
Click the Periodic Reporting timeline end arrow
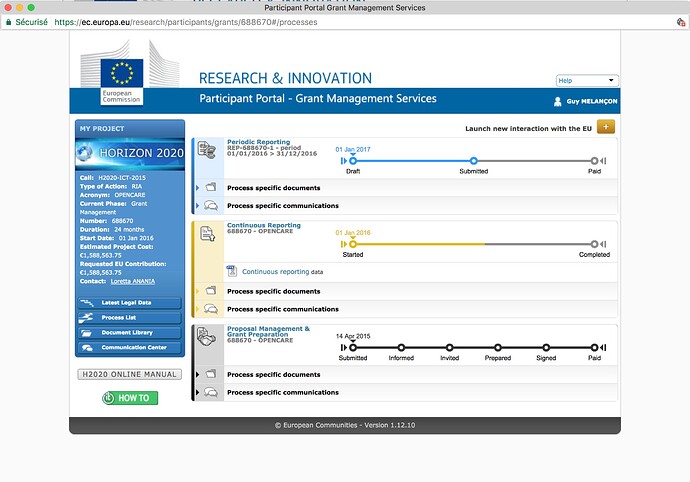603,161
